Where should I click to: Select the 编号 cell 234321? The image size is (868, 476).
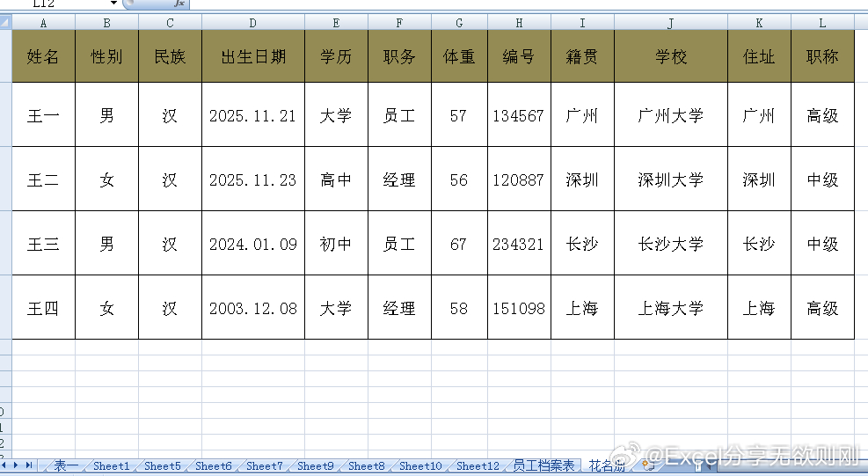519,243
